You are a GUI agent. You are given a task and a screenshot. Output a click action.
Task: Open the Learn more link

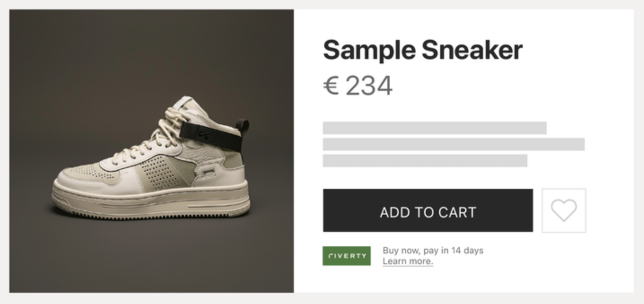coord(408,261)
